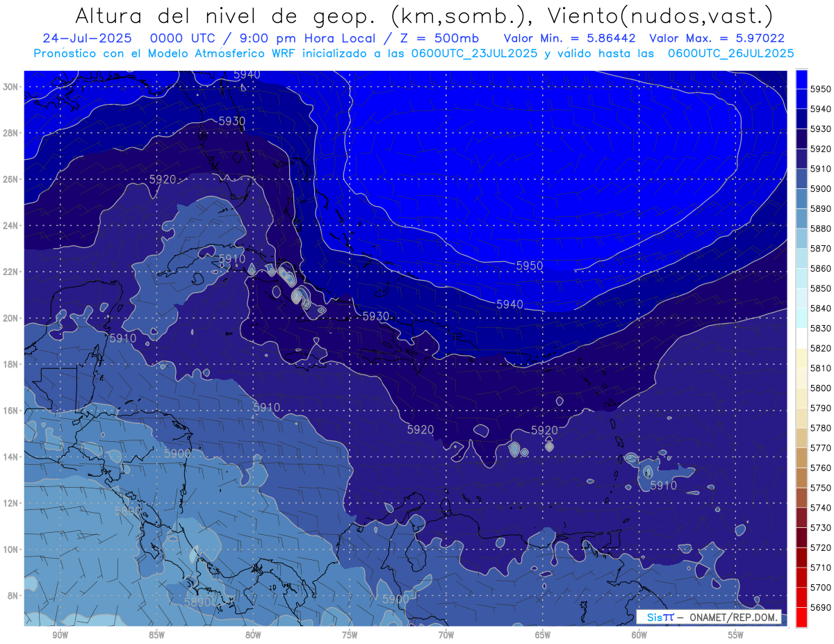The width and height of the screenshot is (834, 644).
Task: Click the '5870' colorbar tick label
Action: (820, 249)
